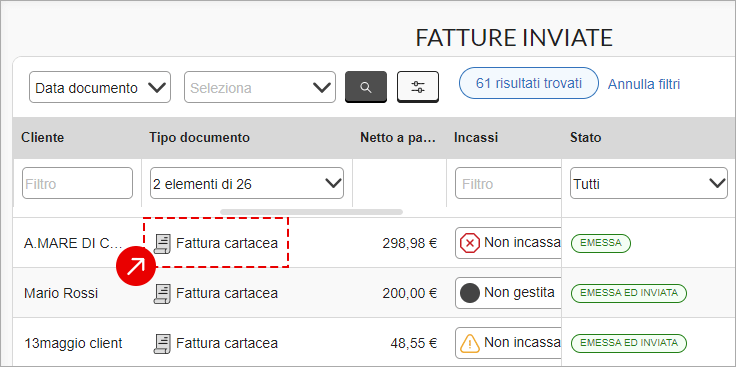The height and width of the screenshot is (367, 736).
Task: Open the Non incassa status box for A.MARE DI C...
Action: point(508,243)
